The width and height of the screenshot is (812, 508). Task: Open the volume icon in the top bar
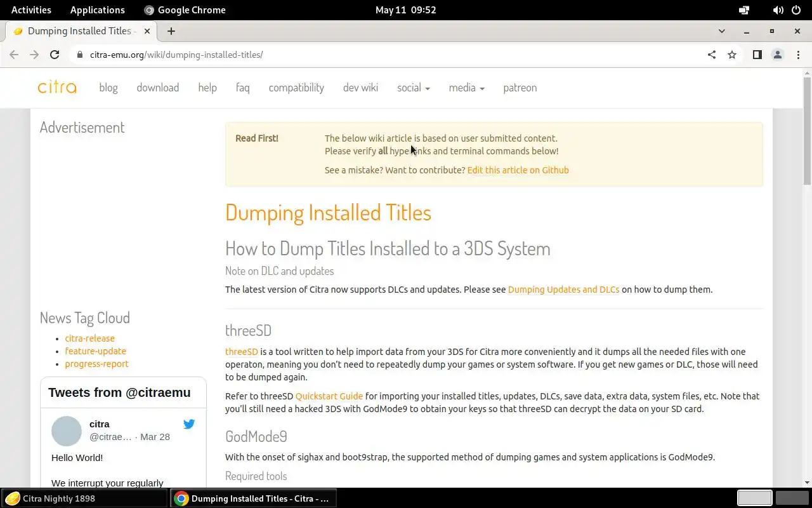pos(778,10)
